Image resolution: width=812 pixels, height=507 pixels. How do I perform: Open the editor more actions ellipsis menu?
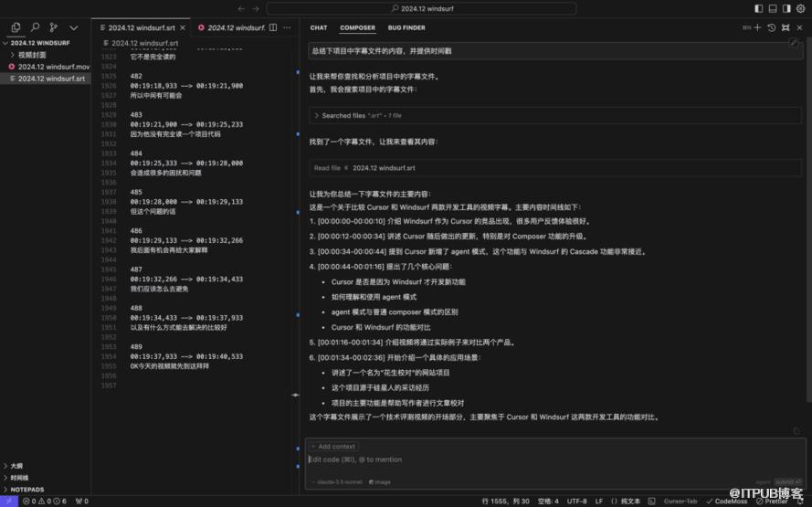pyautogui.click(x=287, y=27)
